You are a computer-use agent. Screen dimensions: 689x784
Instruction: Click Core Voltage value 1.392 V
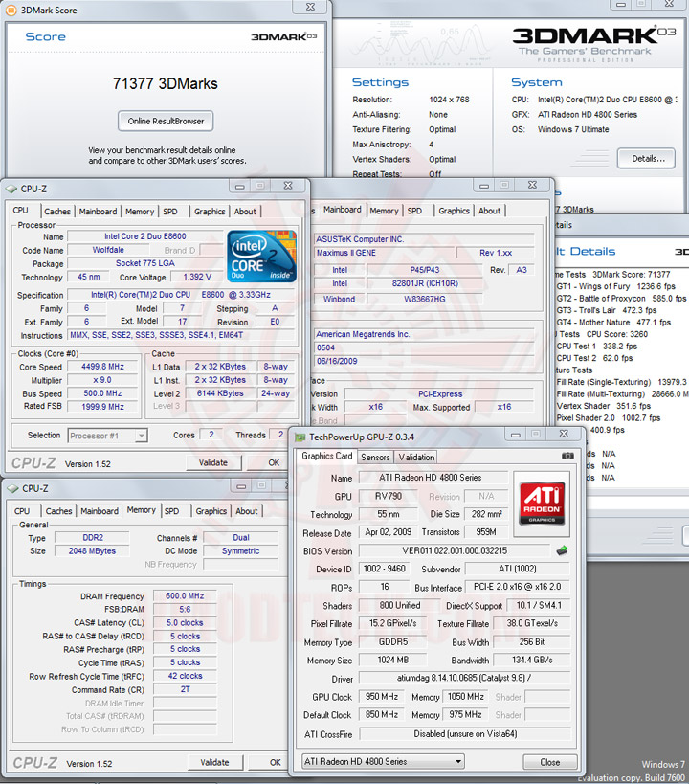coord(196,277)
